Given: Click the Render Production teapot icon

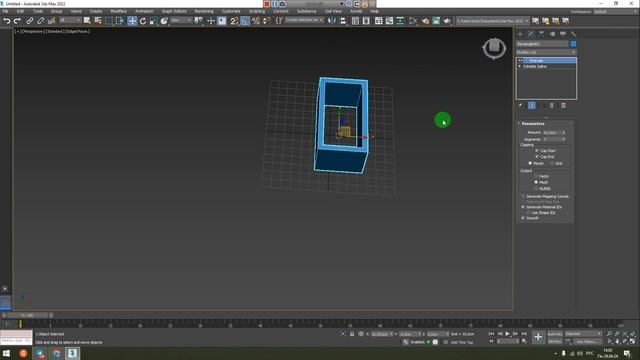Looking at the screenshot, I should (x=447, y=20).
